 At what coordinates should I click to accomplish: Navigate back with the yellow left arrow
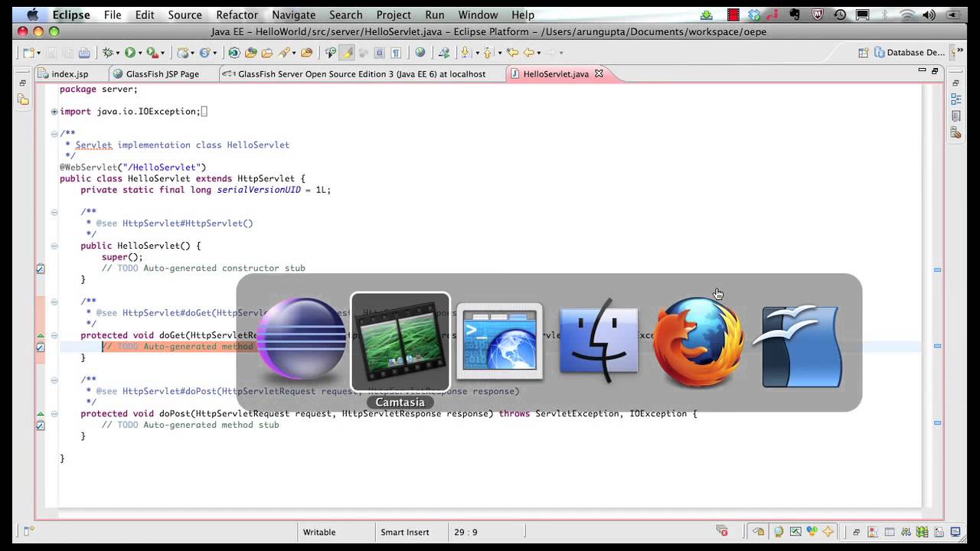[x=528, y=53]
